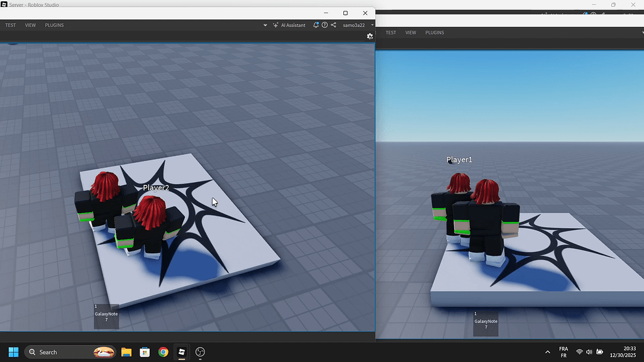
Task: Open the AI Assistant panel
Action: pos(289,25)
